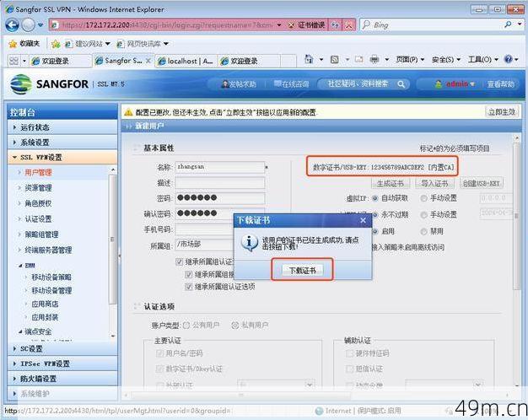Click the SANGFOR logo
Viewport: 528px width, 420px height.
pyautogui.click(x=49, y=83)
